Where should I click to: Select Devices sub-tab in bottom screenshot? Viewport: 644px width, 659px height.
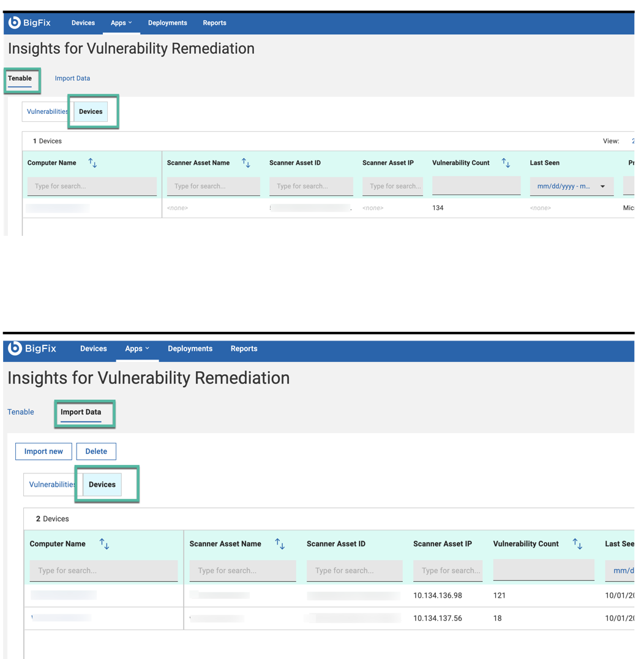click(x=102, y=484)
